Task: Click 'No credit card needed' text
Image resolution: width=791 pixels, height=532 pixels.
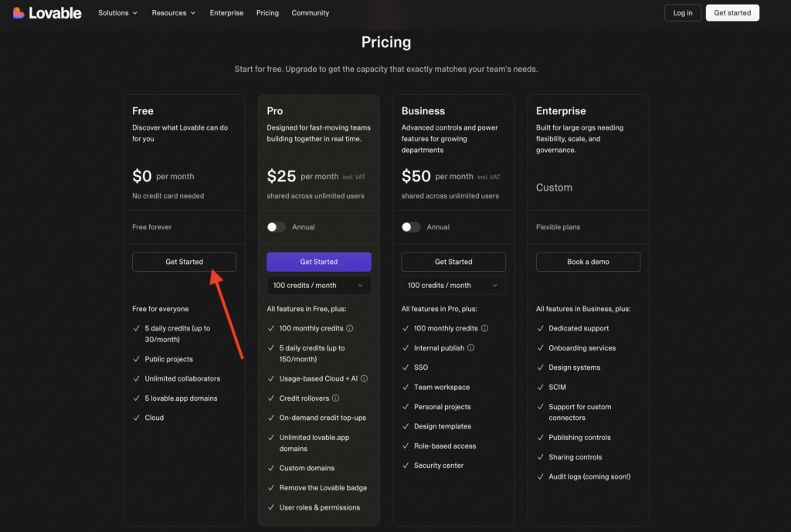Action: 168,195
